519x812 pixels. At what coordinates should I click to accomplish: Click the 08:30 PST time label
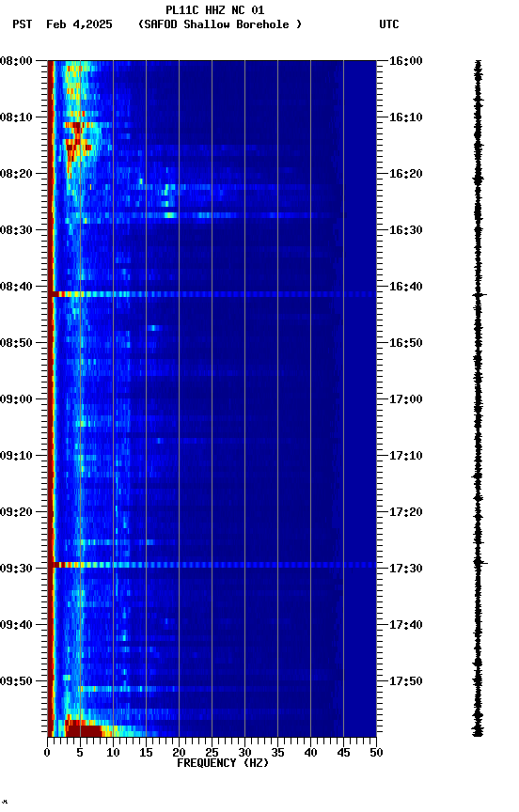pos(16,230)
